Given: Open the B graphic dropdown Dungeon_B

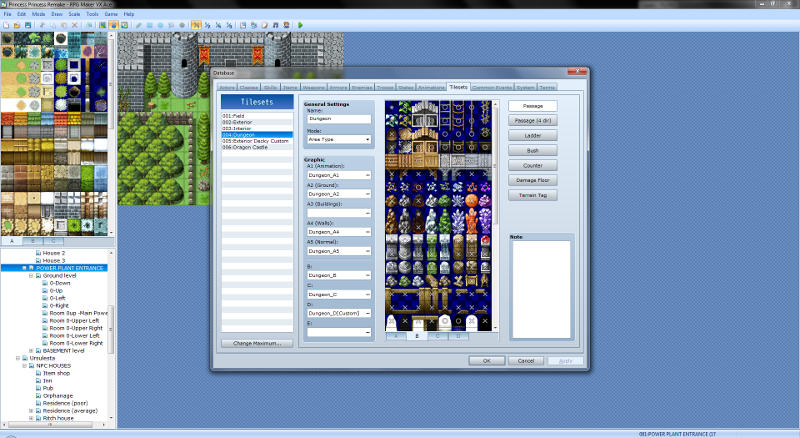Looking at the screenshot, I should pyautogui.click(x=339, y=275).
